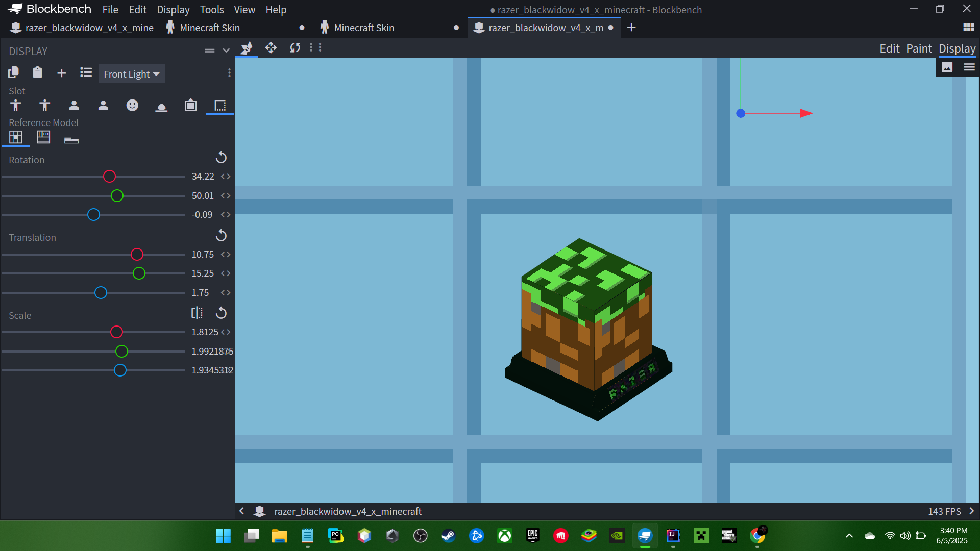The height and width of the screenshot is (551, 980).
Task: Collapse the left sidebar arrow
Action: [242, 511]
